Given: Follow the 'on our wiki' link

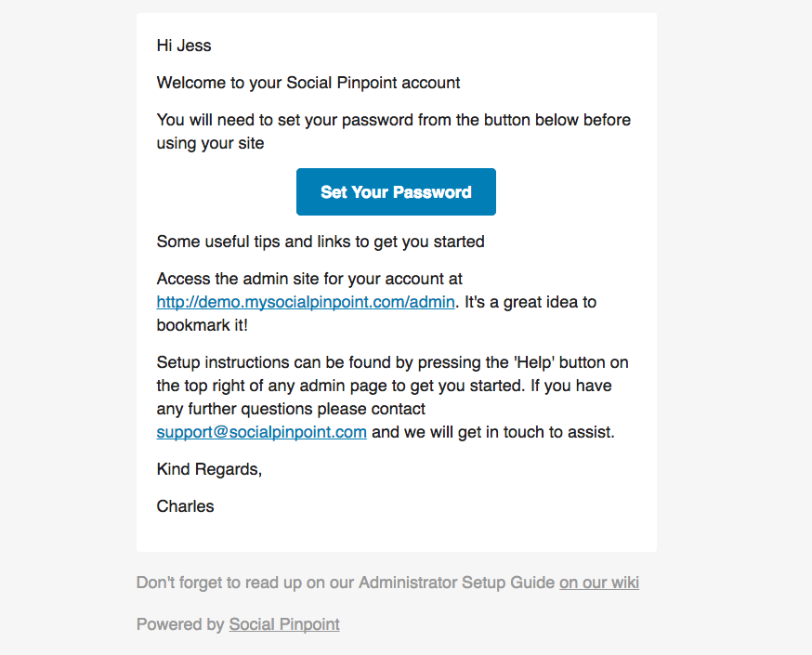Looking at the screenshot, I should coord(599,583).
